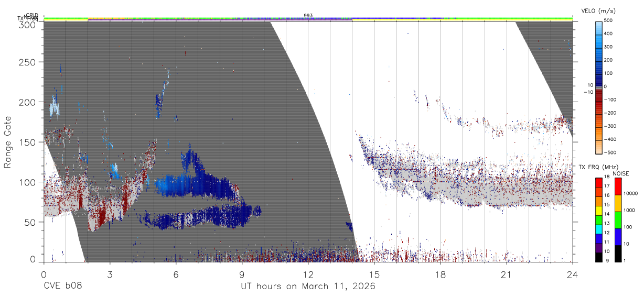Click the 400 label on the velocity scale
644x297 pixels.
(609, 34)
